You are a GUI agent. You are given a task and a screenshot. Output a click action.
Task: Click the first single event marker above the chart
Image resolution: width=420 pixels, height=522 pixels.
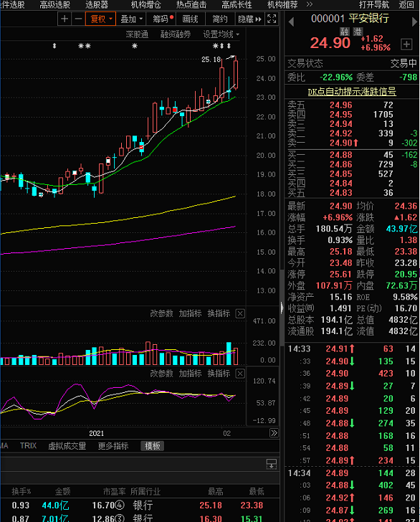coord(54,46)
